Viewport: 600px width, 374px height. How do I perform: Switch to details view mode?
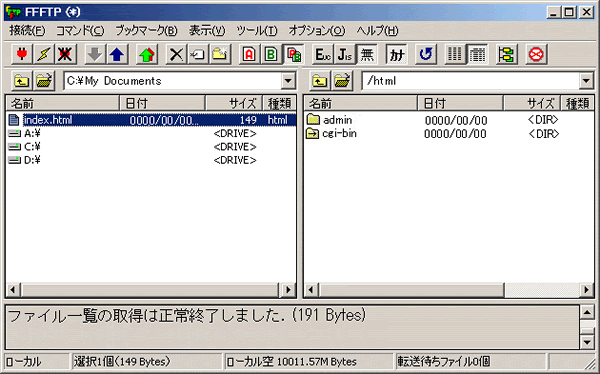click(x=477, y=54)
